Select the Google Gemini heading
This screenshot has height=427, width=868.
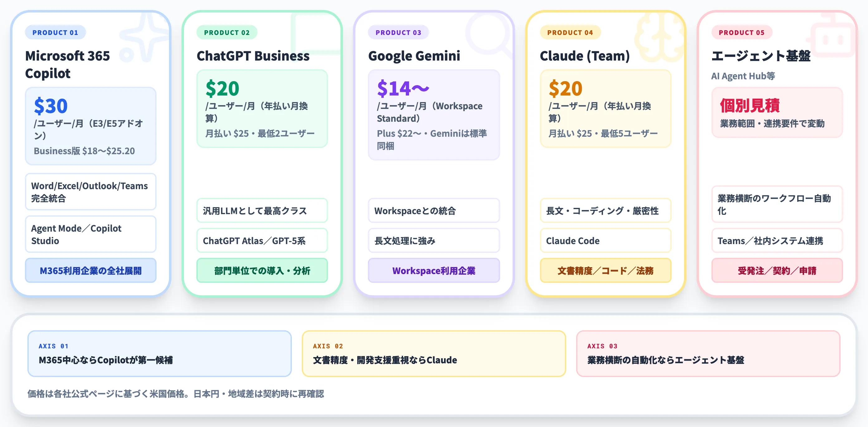click(414, 56)
